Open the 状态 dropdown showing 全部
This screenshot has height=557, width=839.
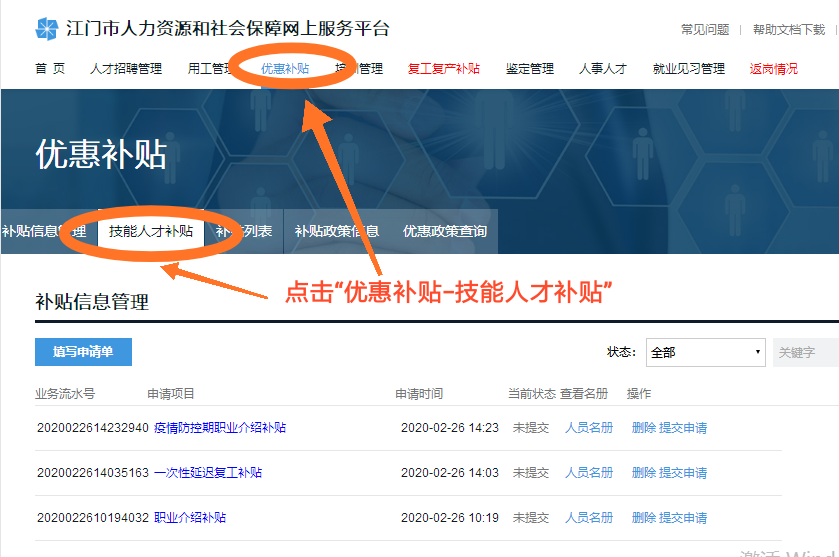point(706,352)
